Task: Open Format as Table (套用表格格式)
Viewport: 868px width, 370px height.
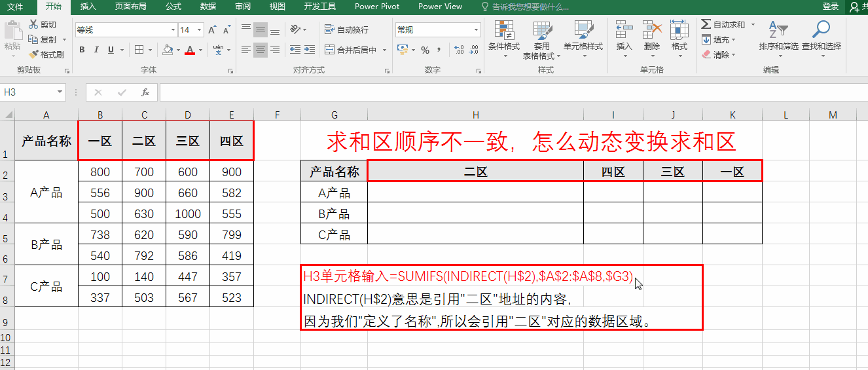Action: tap(541, 39)
